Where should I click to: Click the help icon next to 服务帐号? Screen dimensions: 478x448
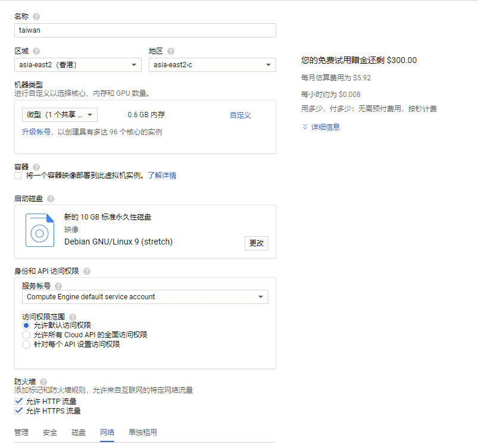click(58, 286)
